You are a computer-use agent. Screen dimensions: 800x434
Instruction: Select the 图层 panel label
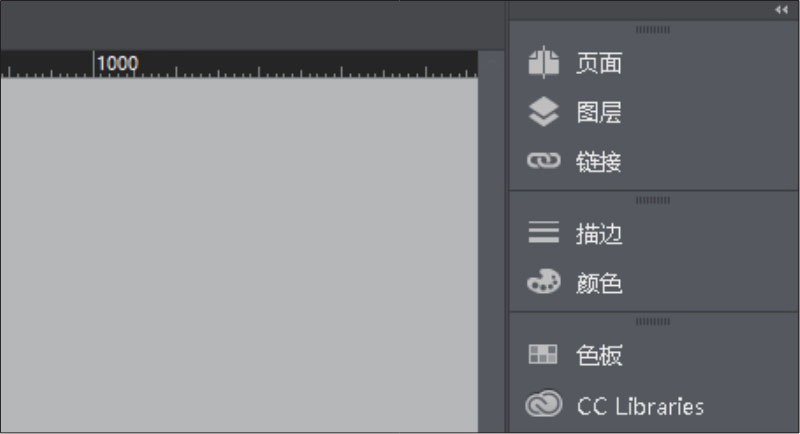[x=599, y=112]
